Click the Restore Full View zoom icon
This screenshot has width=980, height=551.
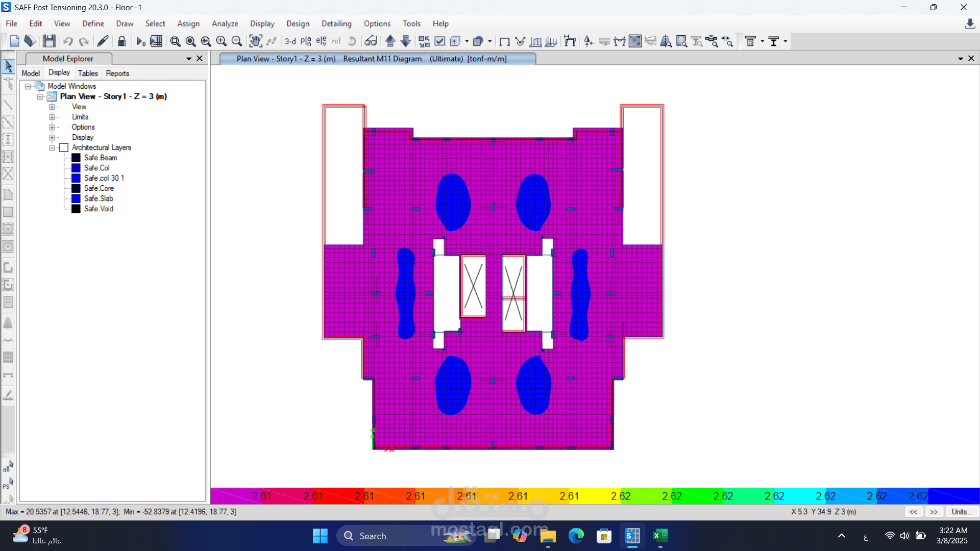point(190,41)
